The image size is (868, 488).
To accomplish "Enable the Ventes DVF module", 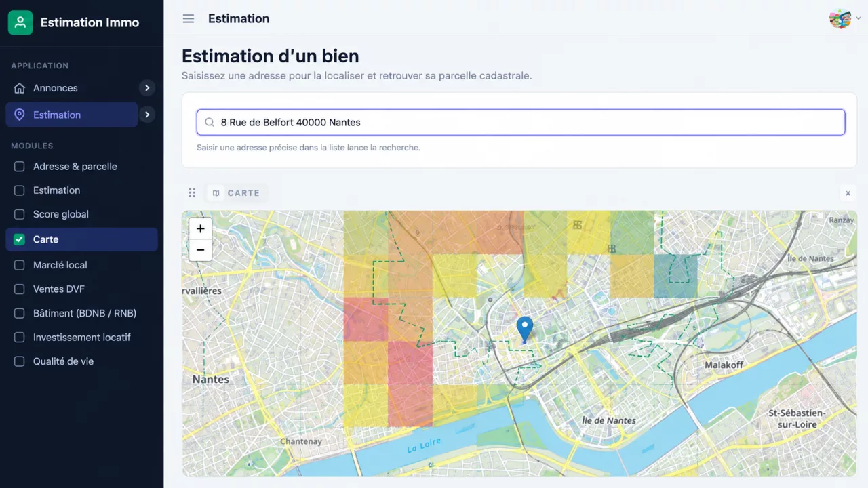I will pyautogui.click(x=20, y=289).
